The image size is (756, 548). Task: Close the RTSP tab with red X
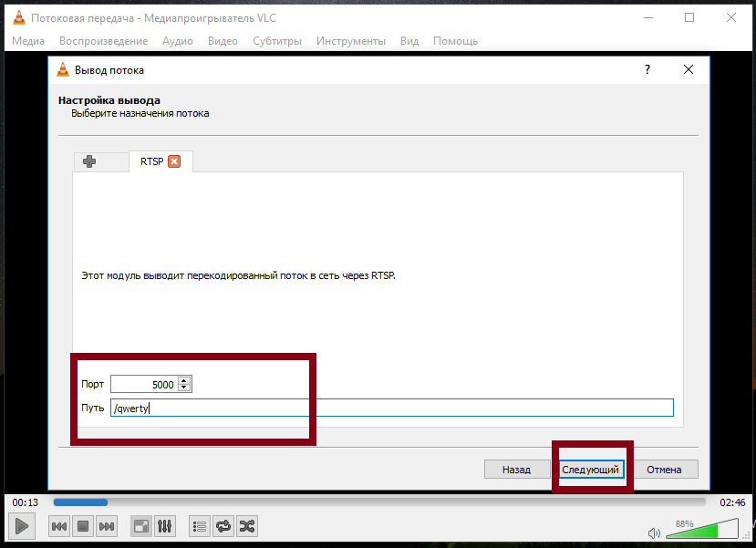(174, 161)
